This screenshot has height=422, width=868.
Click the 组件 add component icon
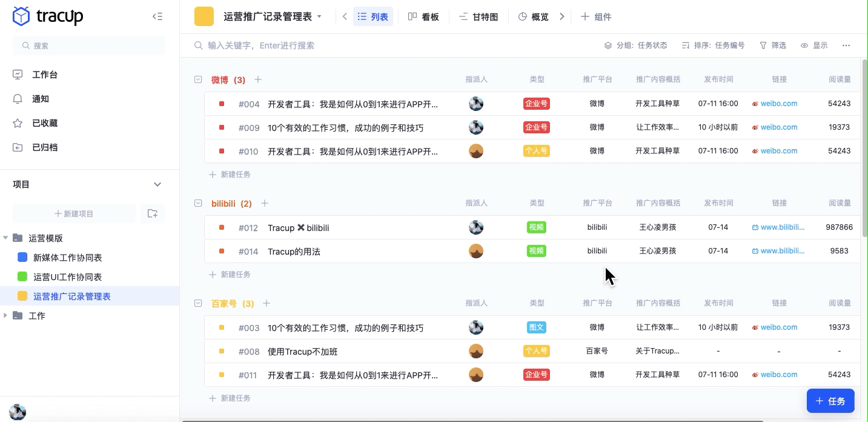[596, 16]
